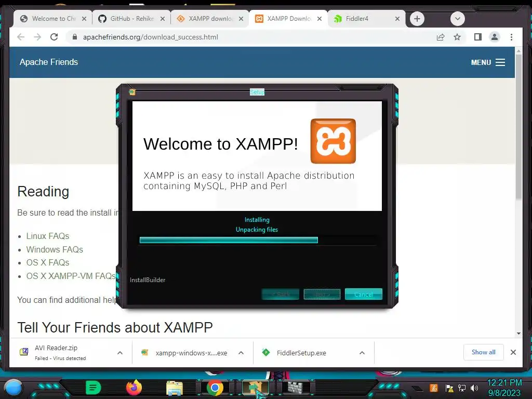Expand AVI Reader.zip download options
532x399 pixels.
(x=120, y=353)
